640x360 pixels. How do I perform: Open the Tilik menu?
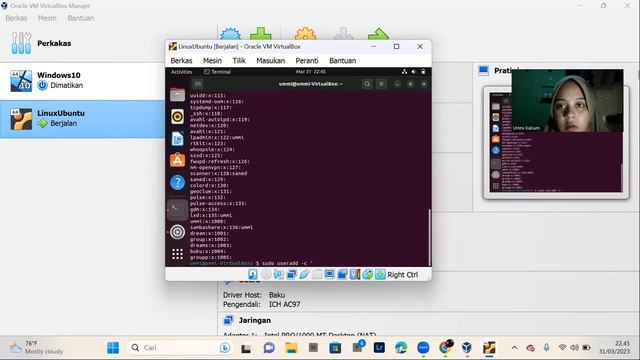(x=239, y=60)
